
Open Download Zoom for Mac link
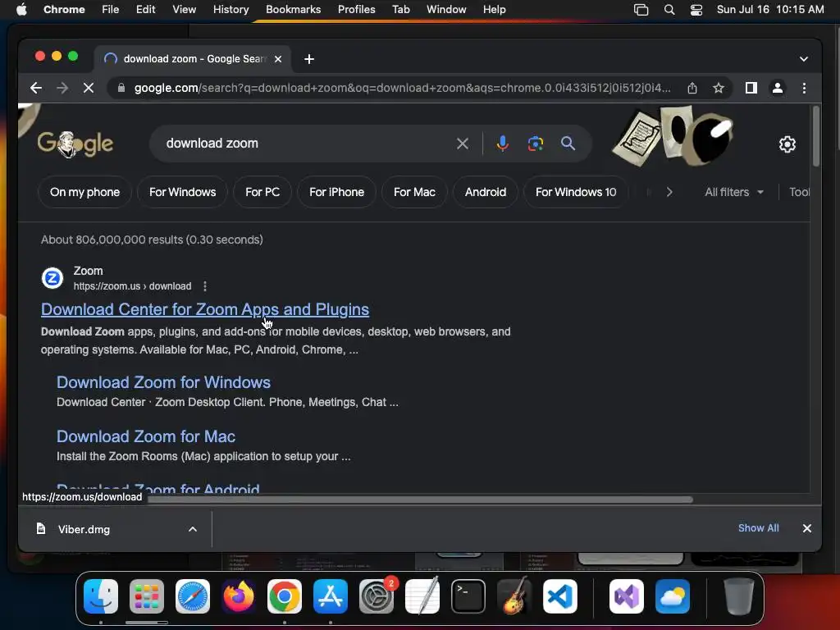(x=146, y=436)
